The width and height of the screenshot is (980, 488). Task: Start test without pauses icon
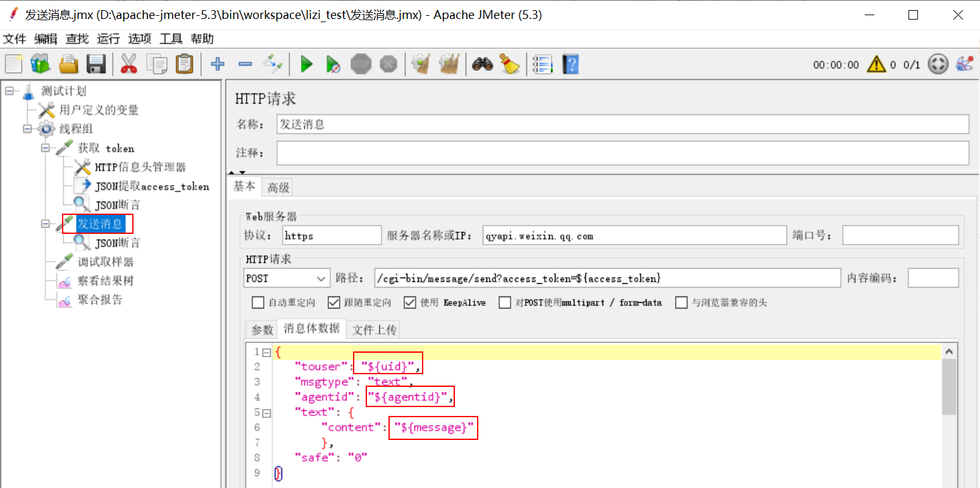click(333, 64)
